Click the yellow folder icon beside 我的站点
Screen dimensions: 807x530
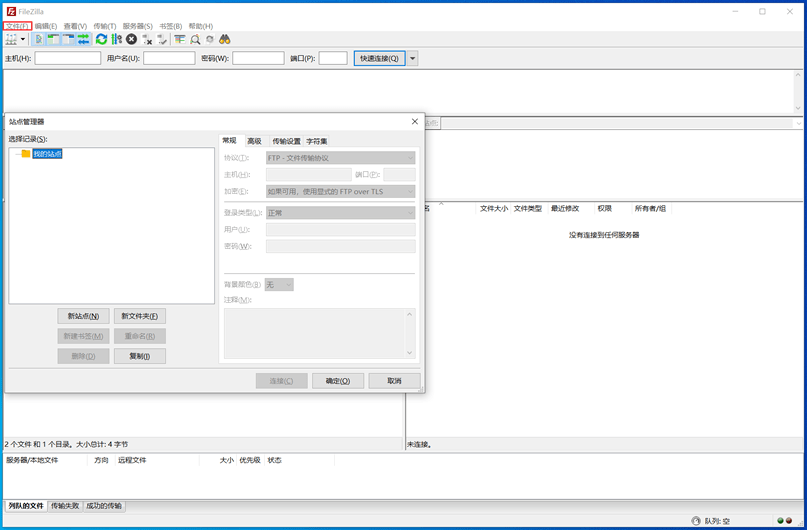[x=26, y=153]
